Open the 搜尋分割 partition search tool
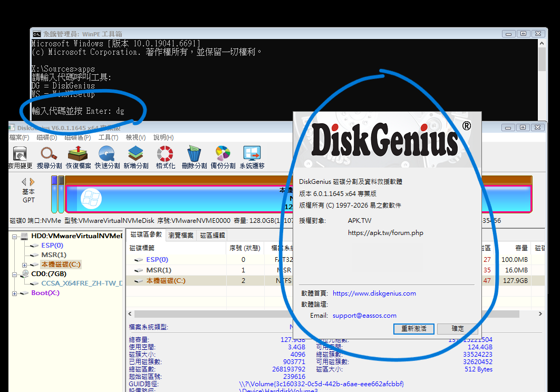 click(x=49, y=158)
